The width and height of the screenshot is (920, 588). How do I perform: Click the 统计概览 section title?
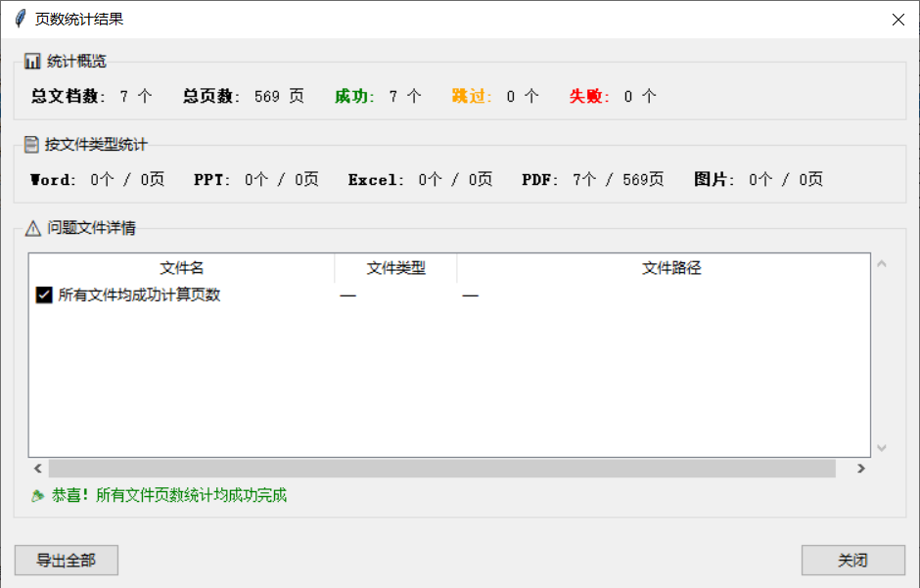[77, 61]
